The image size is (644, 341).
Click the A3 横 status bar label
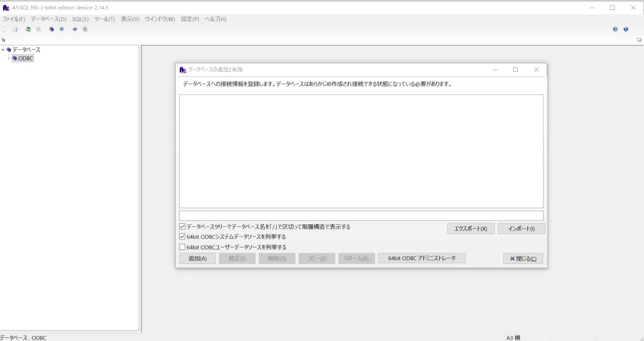tap(513, 337)
